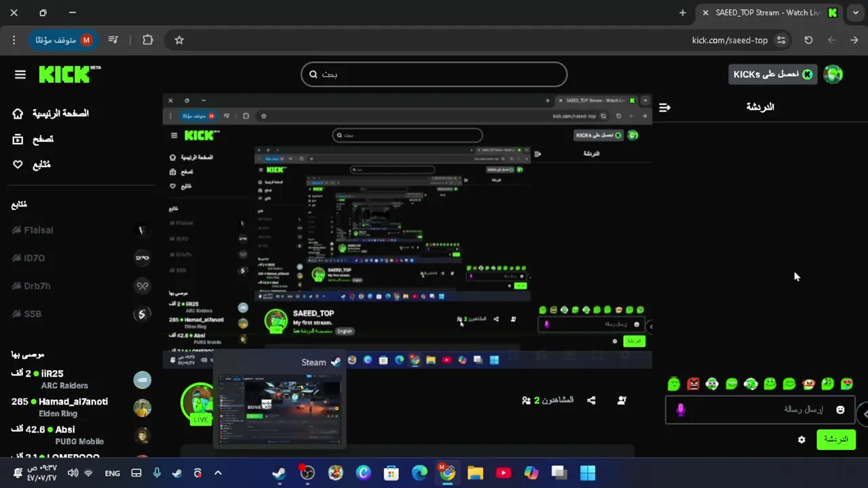Open recommended channel Absi
868x488 pixels.
pyautogui.click(x=81, y=435)
